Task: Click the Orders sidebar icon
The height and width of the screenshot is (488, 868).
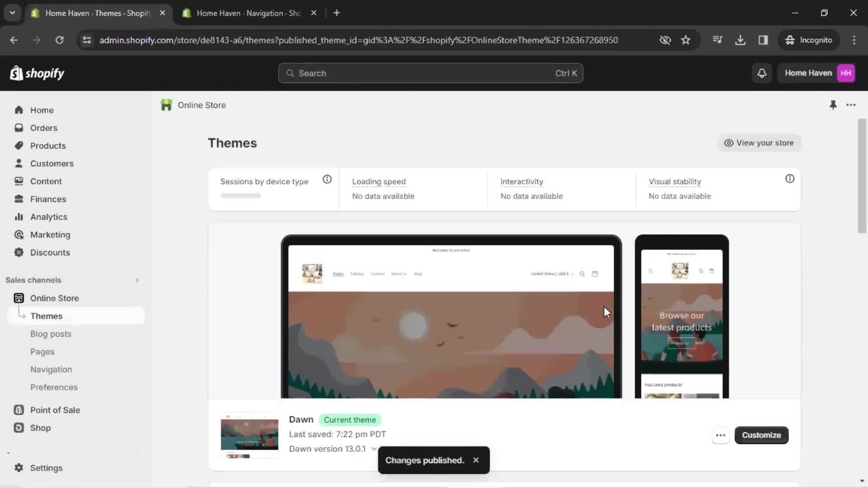Action: 19,127
